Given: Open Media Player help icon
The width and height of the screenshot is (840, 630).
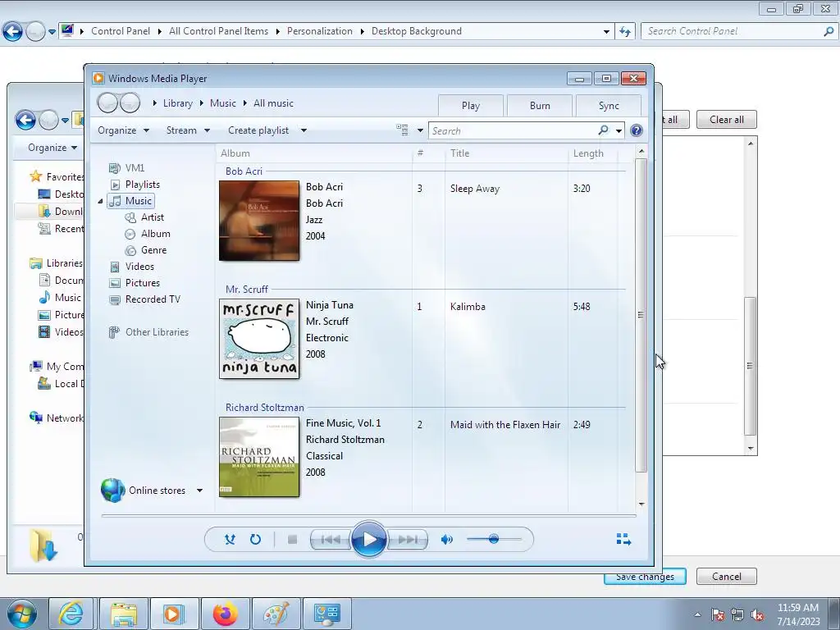Looking at the screenshot, I should pyautogui.click(x=637, y=130).
